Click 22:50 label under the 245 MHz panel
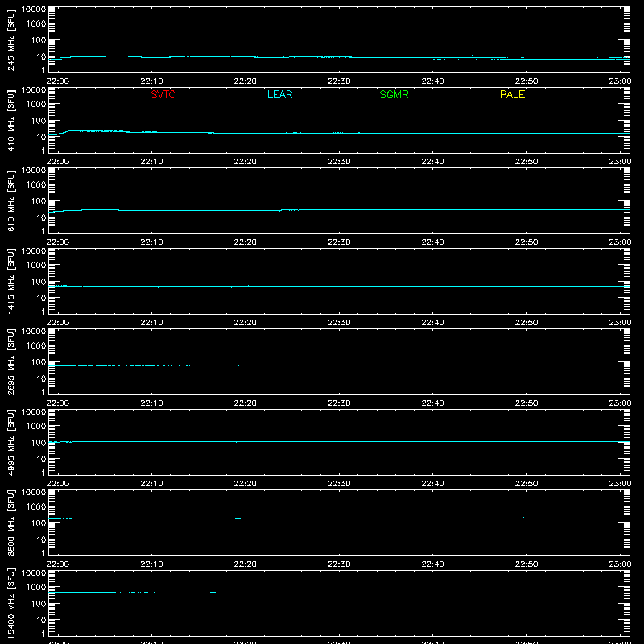Screen dimensions: 644x644 526,81
